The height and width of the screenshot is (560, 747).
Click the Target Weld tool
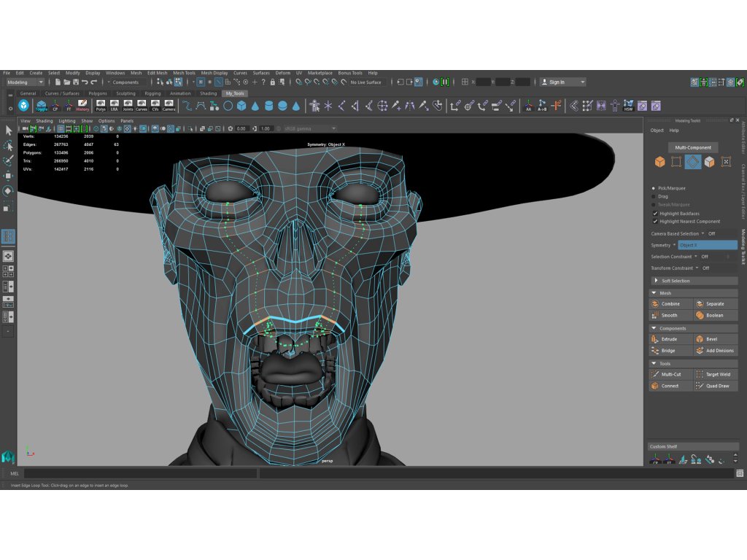(717, 374)
